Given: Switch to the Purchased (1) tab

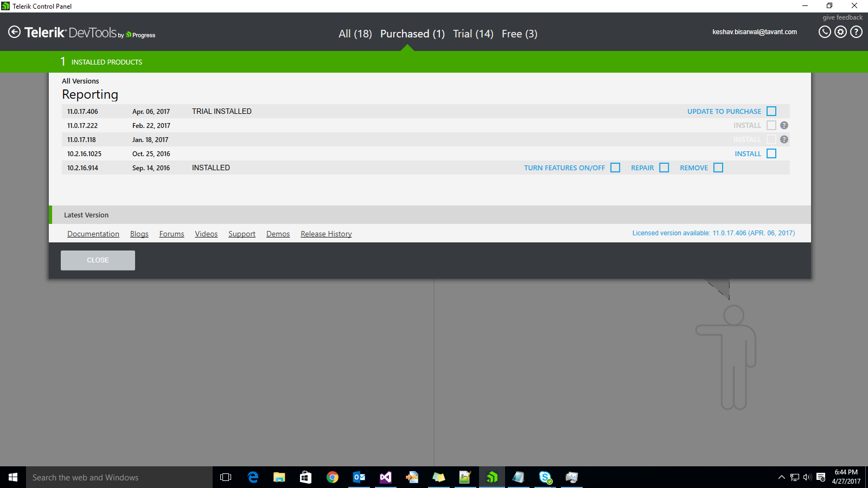Looking at the screenshot, I should pyautogui.click(x=412, y=34).
